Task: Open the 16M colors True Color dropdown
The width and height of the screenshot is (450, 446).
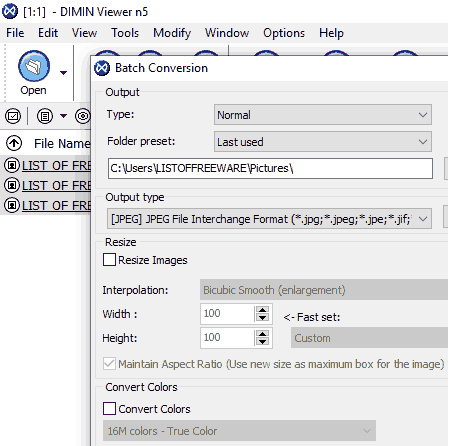Action: point(239,431)
